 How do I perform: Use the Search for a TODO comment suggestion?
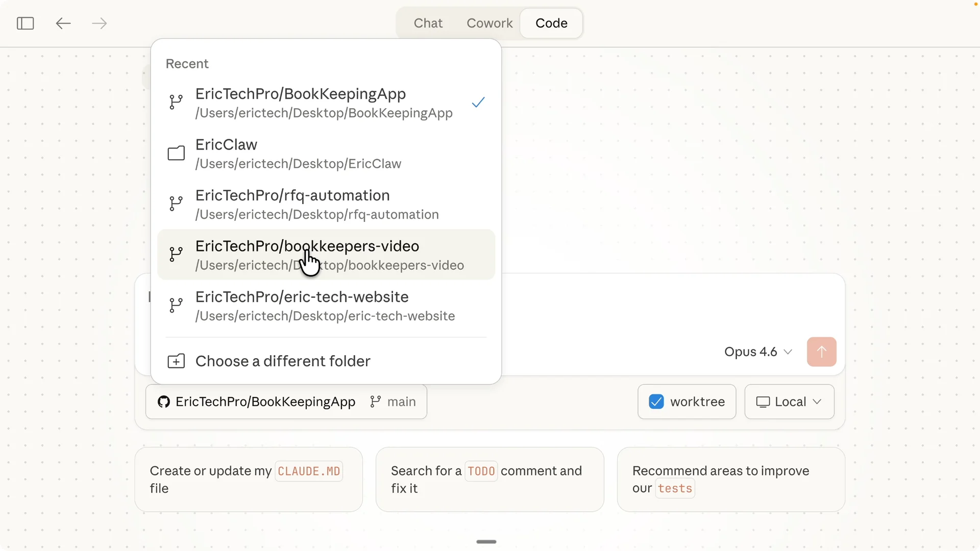(x=489, y=480)
